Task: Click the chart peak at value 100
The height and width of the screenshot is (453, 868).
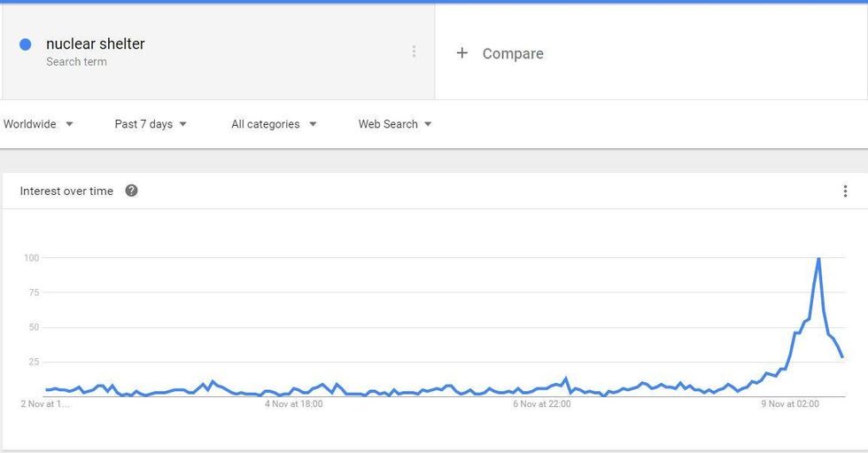Action: [818, 258]
